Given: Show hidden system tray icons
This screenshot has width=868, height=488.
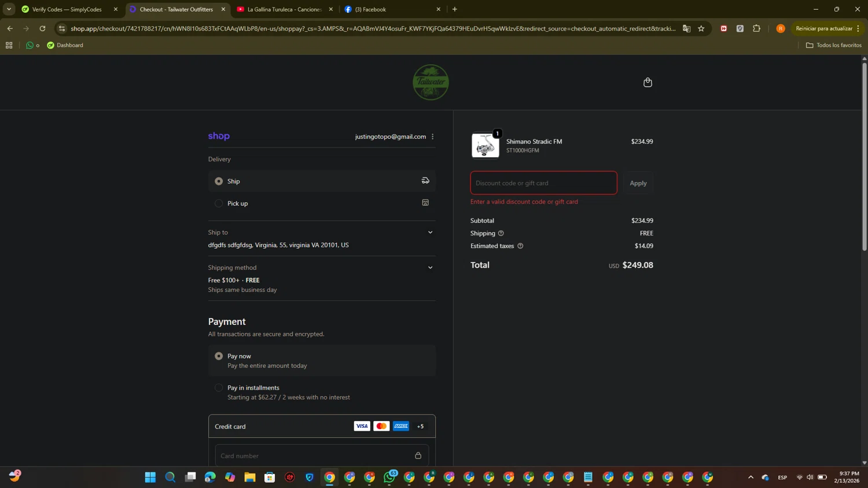Looking at the screenshot, I should (751, 477).
